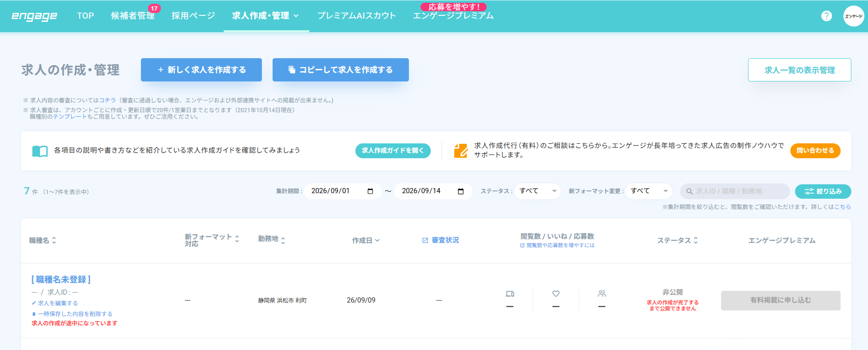Open エンゲージプレミアム in the navigation

(453, 16)
